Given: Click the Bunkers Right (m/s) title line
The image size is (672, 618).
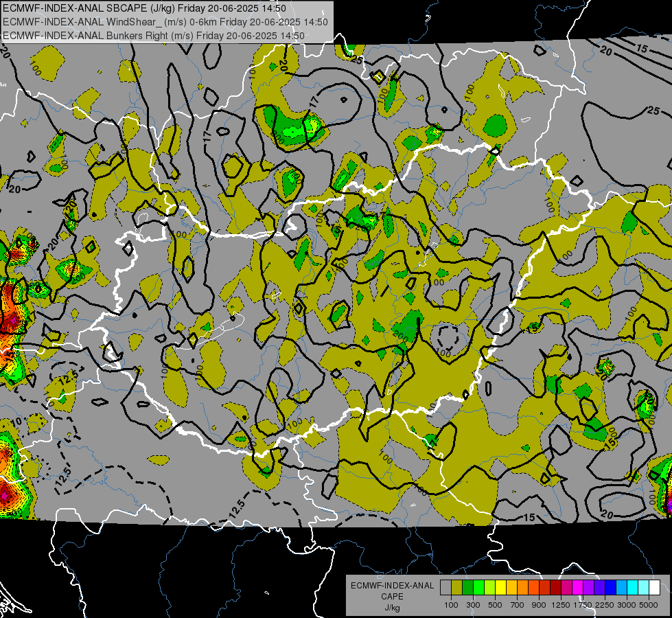Looking at the screenshot, I should point(154,36).
